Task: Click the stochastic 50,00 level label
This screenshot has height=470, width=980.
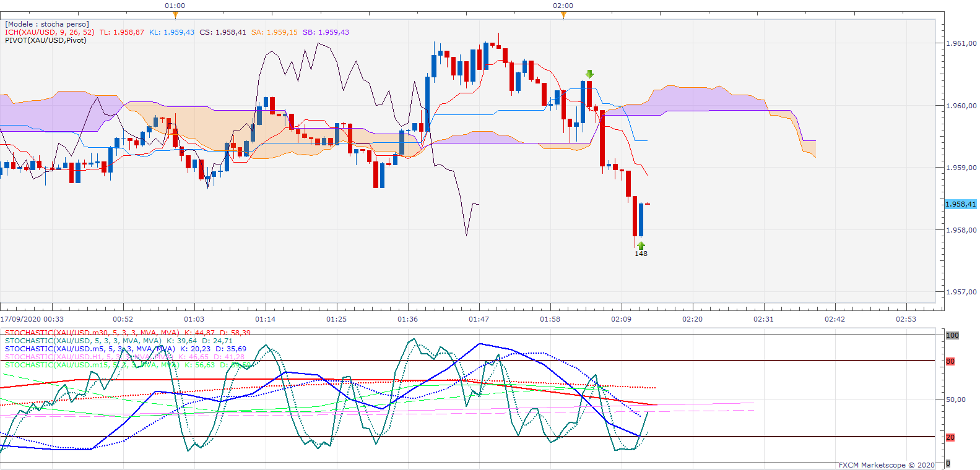Action: click(x=956, y=399)
